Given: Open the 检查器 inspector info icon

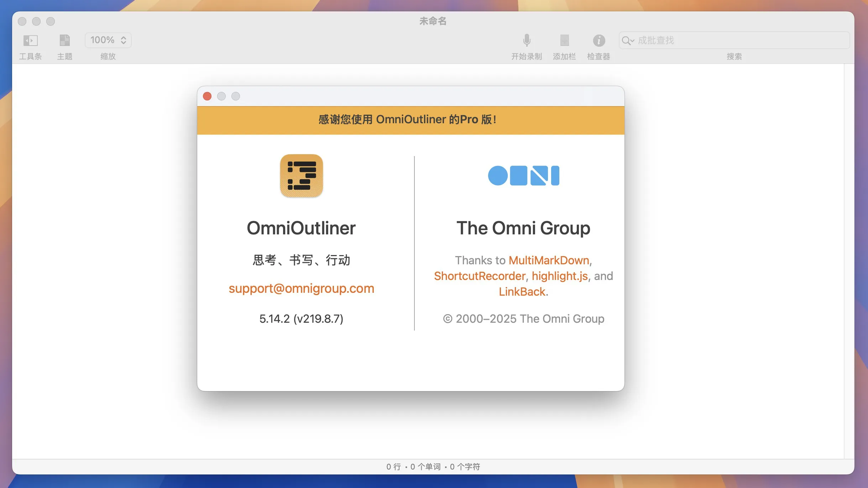Looking at the screenshot, I should coord(599,40).
